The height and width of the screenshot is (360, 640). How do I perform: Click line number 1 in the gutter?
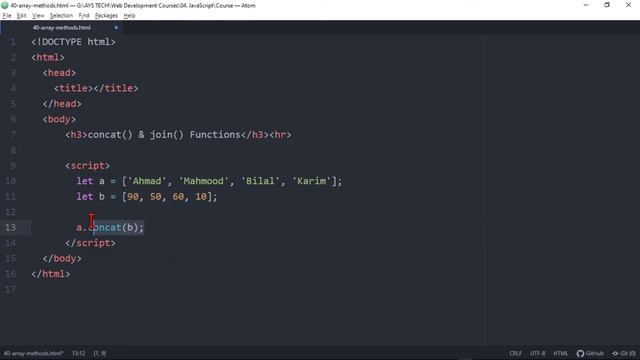click(13, 42)
